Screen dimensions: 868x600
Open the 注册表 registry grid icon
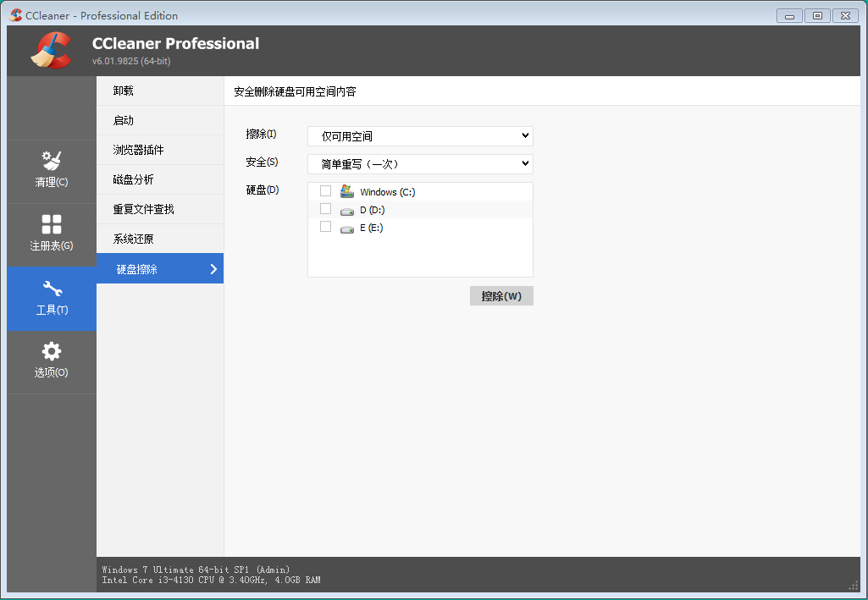tap(52, 224)
